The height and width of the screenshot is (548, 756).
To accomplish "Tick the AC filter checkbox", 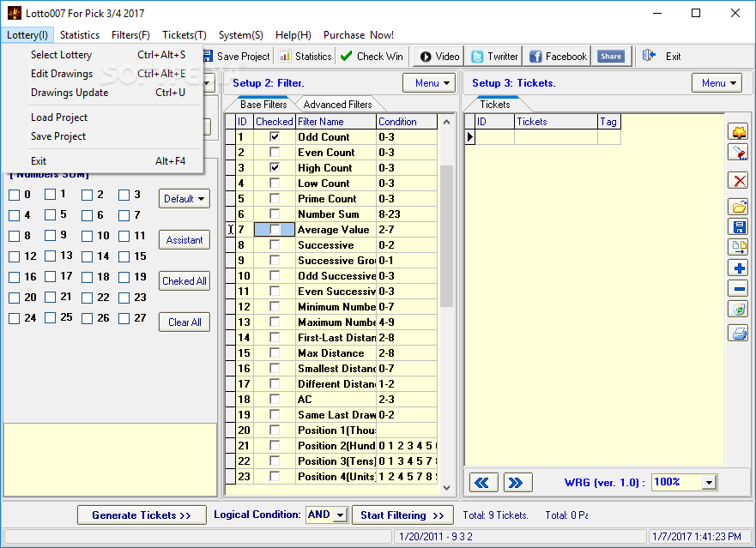I will (x=275, y=399).
